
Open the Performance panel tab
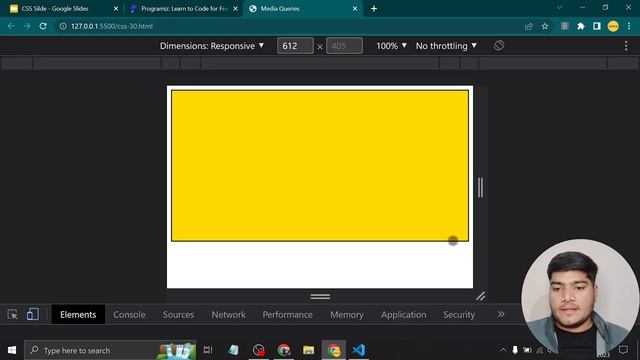pyautogui.click(x=287, y=315)
